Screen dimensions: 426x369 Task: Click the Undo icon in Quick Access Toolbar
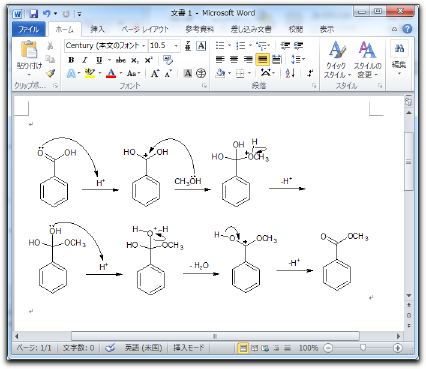[46, 14]
